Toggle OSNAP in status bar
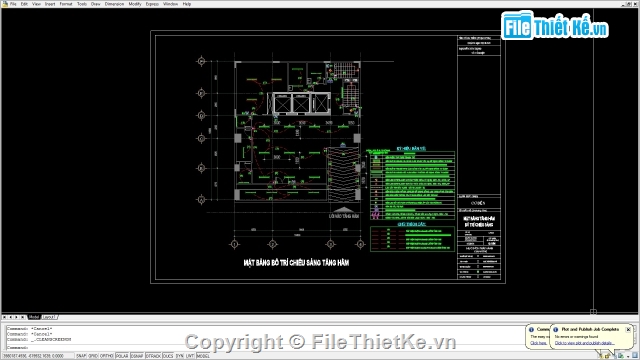This screenshot has height=360, width=640. 137,356
